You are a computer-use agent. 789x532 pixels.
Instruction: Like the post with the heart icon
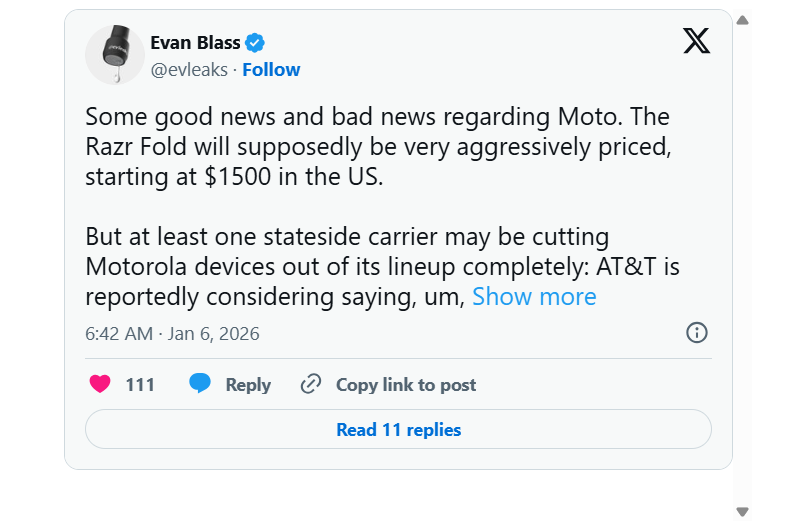pyautogui.click(x=100, y=384)
